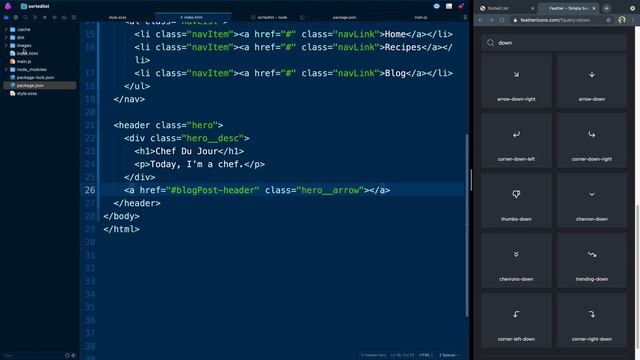This screenshot has width=640, height=360.
Task: Click the magnifier icon in Feather search
Action: click(x=490, y=43)
